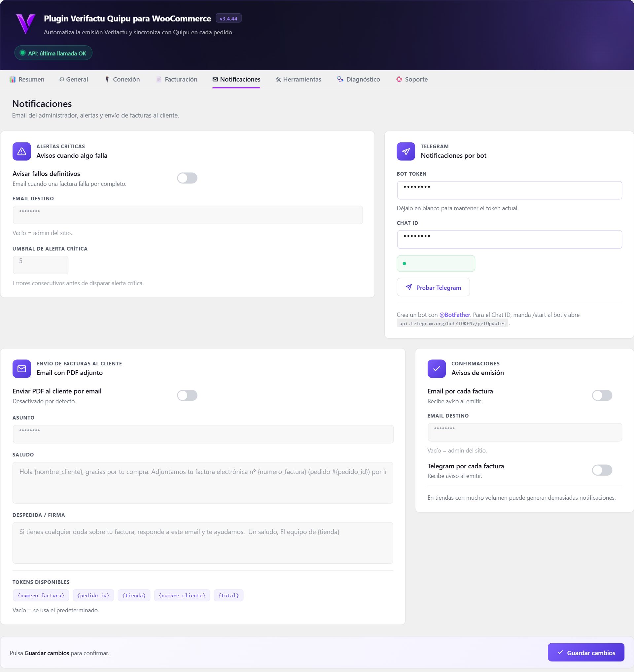Screen dimensions: 634x672
Task: Click the envelope icon of Envío de facturas
Action: 22,368
